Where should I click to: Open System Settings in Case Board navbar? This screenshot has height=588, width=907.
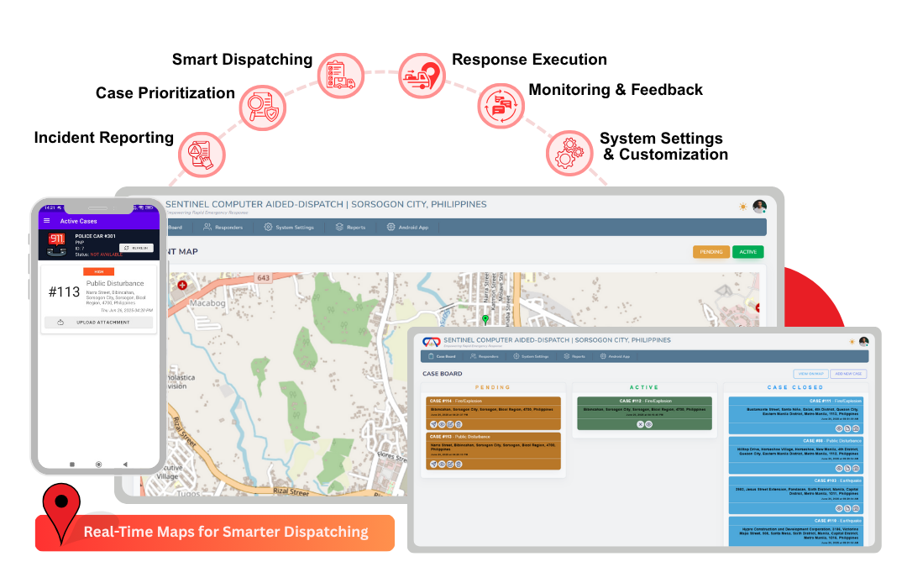pyautogui.click(x=530, y=356)
